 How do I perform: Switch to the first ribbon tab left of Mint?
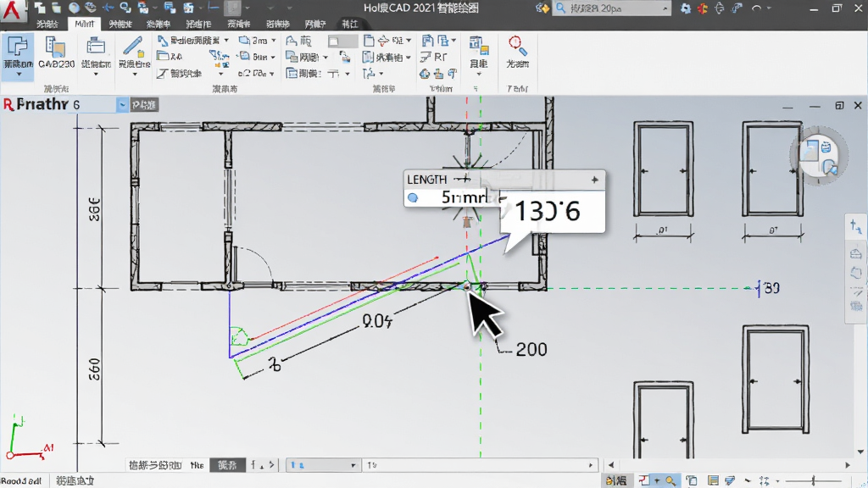tap(47, 24)
